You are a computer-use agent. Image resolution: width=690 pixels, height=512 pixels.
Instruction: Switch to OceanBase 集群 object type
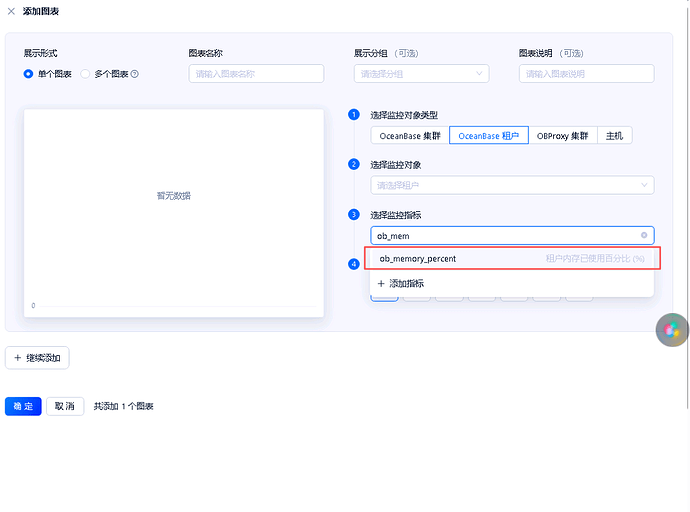pyautogui.click(x=410, y=135)
